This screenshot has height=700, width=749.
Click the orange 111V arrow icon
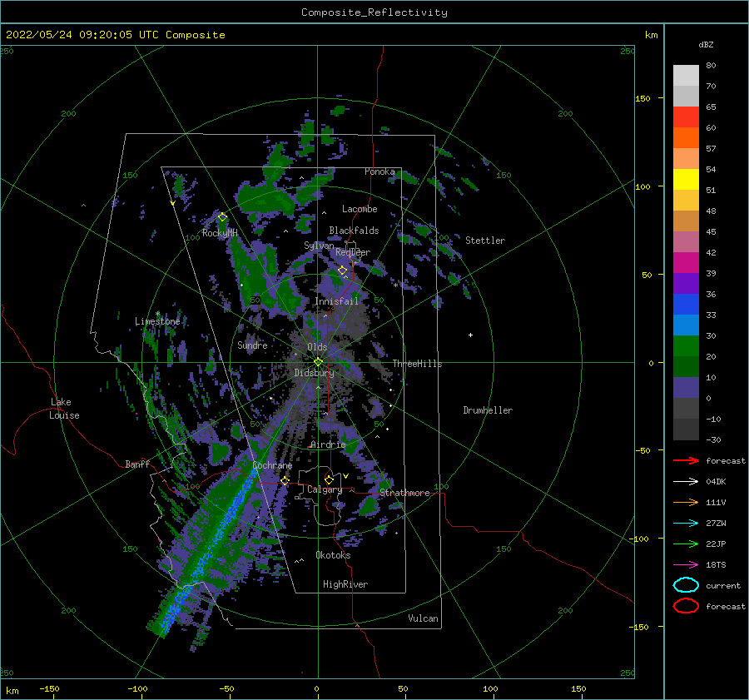click(686, 502)
